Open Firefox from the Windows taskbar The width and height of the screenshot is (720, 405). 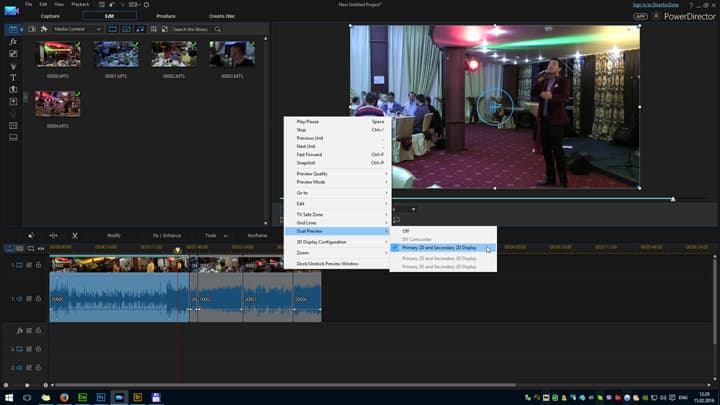64,397
